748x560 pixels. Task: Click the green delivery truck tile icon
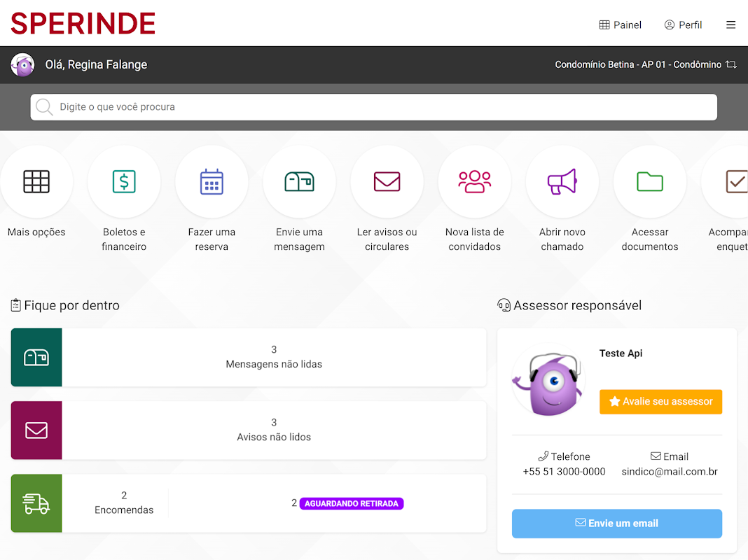tap(36, 503)
